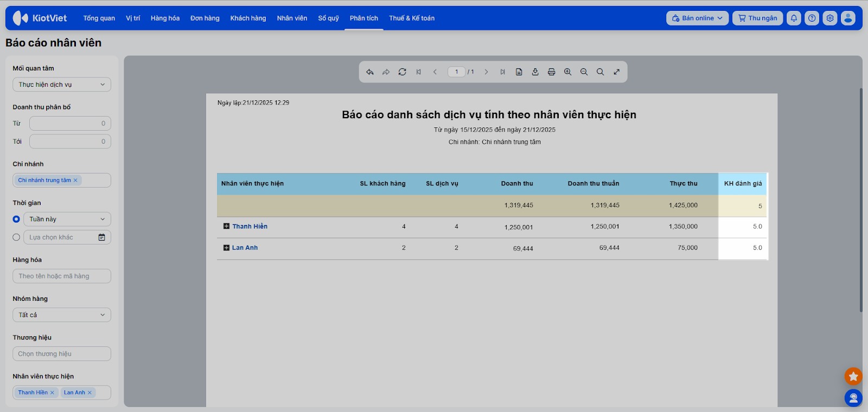Open the Tuần này time period dropdown

click(67, 219)
